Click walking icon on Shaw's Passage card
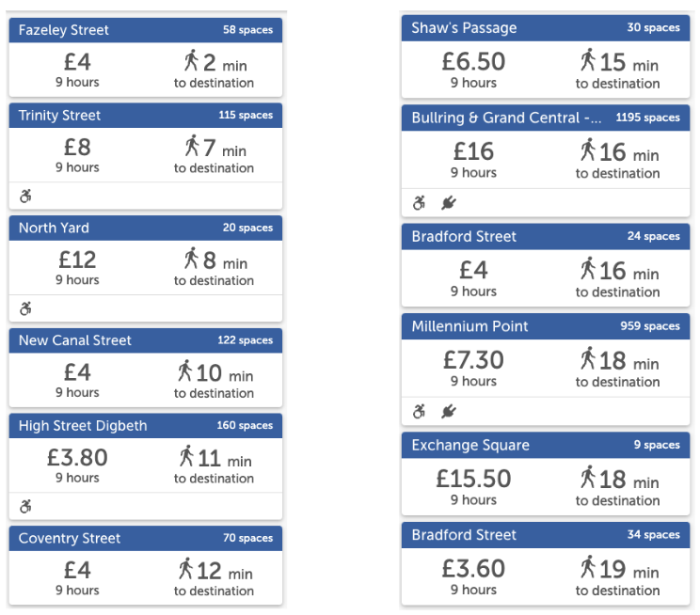This screenshot has height=615, width=700. (588, 62)
